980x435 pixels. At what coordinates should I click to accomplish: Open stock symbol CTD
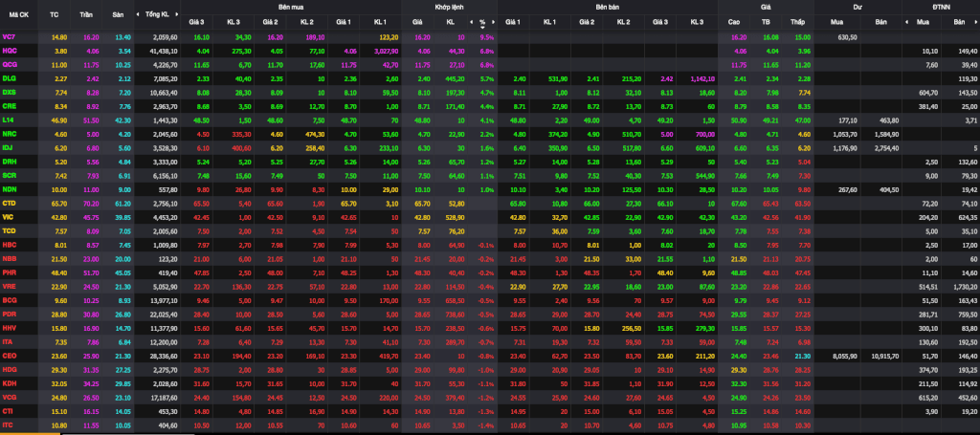[9, 203]
